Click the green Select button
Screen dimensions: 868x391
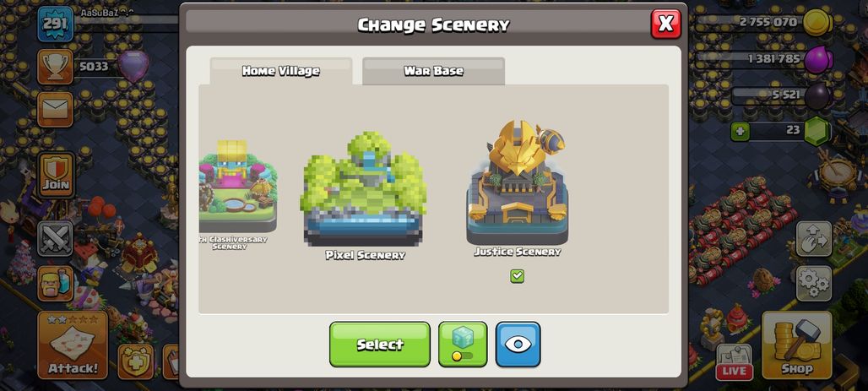[380, 345]
